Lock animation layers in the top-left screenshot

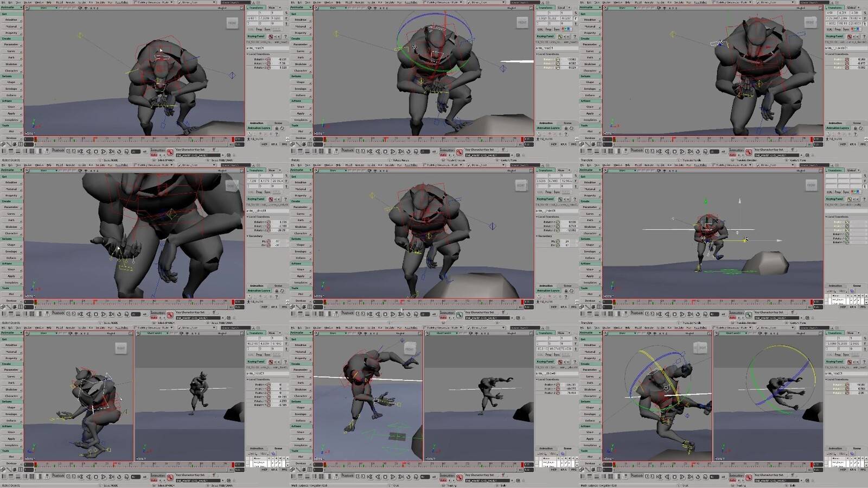point(276,128)
